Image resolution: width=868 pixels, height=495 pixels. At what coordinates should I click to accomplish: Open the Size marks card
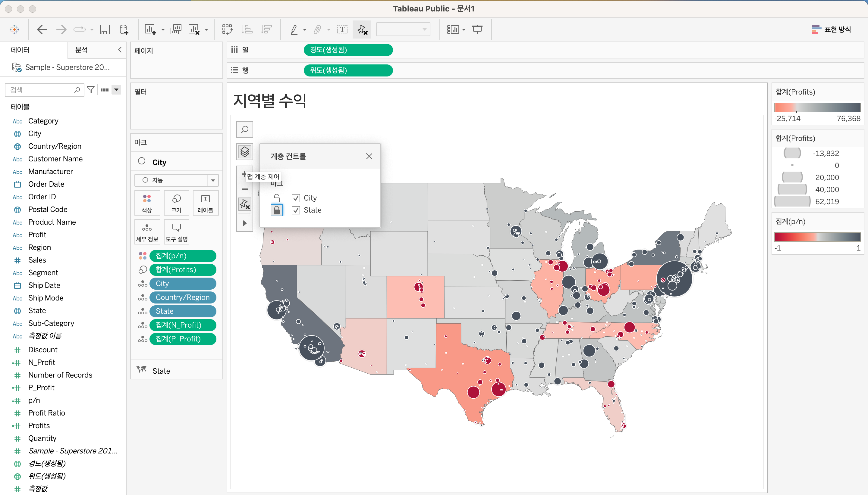[x=176, y=203]
